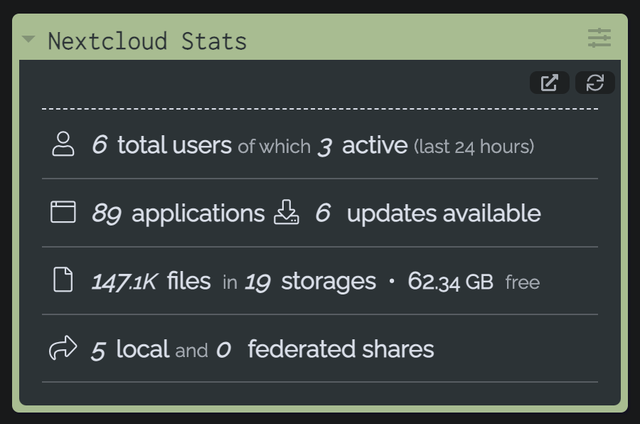Collapse the Nextcloud Stats section
This screenshot has width=640, height=424.
pyautogui.click(x=29, y=39)
